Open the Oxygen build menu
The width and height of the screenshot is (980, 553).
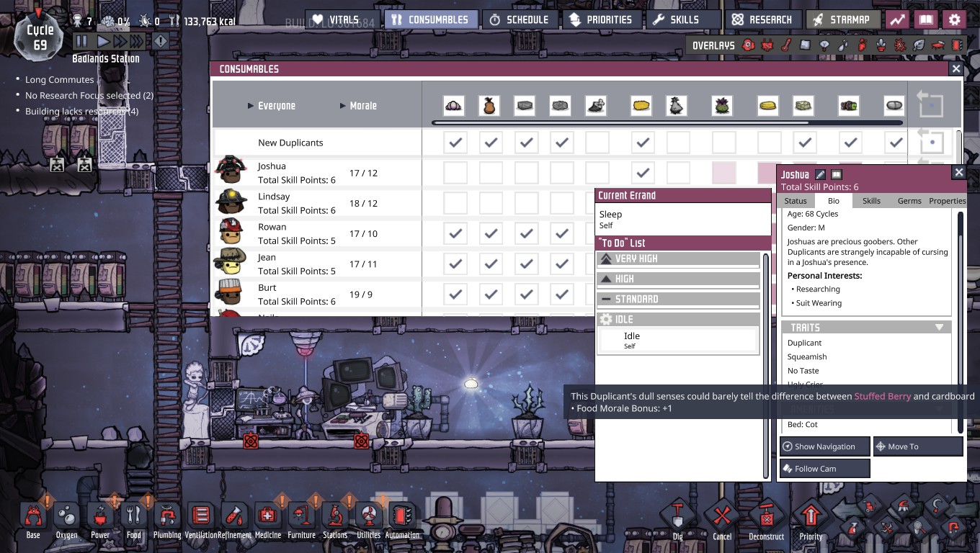tap(66, 521)
